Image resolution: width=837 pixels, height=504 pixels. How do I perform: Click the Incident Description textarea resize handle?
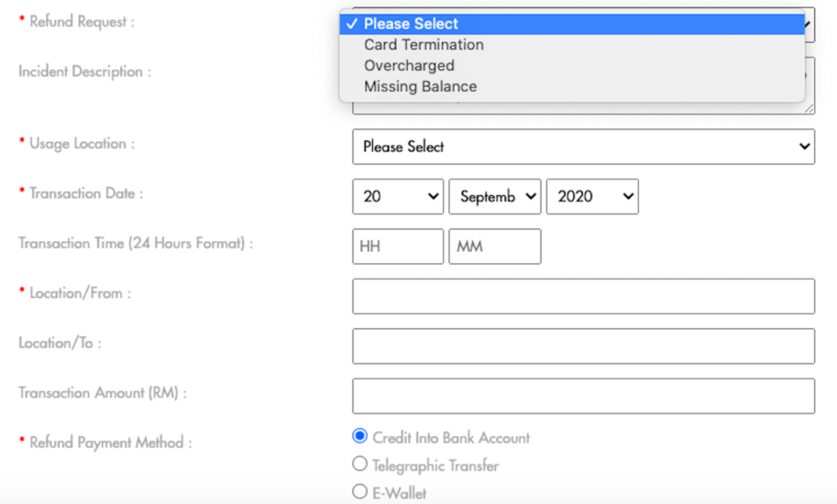809,109
